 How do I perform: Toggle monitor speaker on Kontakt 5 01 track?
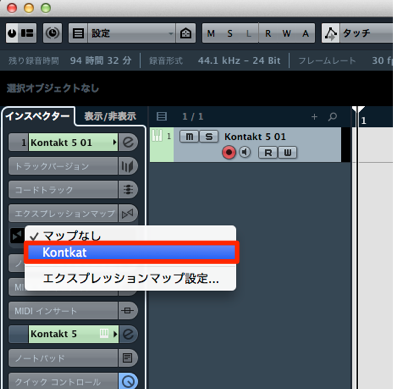pos(245,152)
